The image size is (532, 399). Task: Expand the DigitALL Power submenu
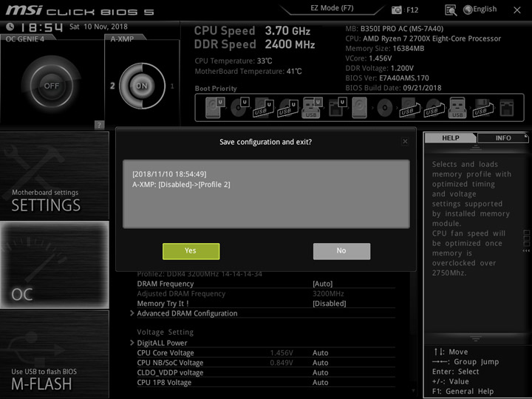pyautogui.click(x=162, y=343)
